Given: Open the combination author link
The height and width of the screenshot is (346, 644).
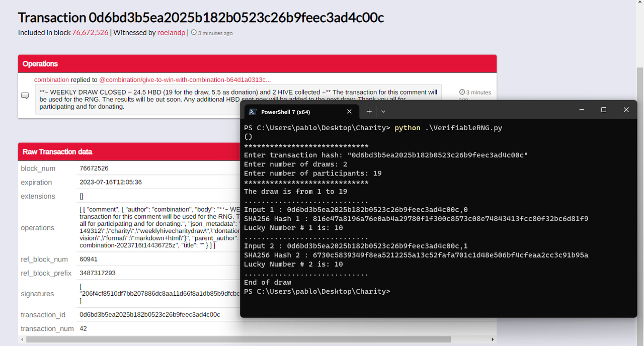Looking at the screenshot, I should coord(51,79).
